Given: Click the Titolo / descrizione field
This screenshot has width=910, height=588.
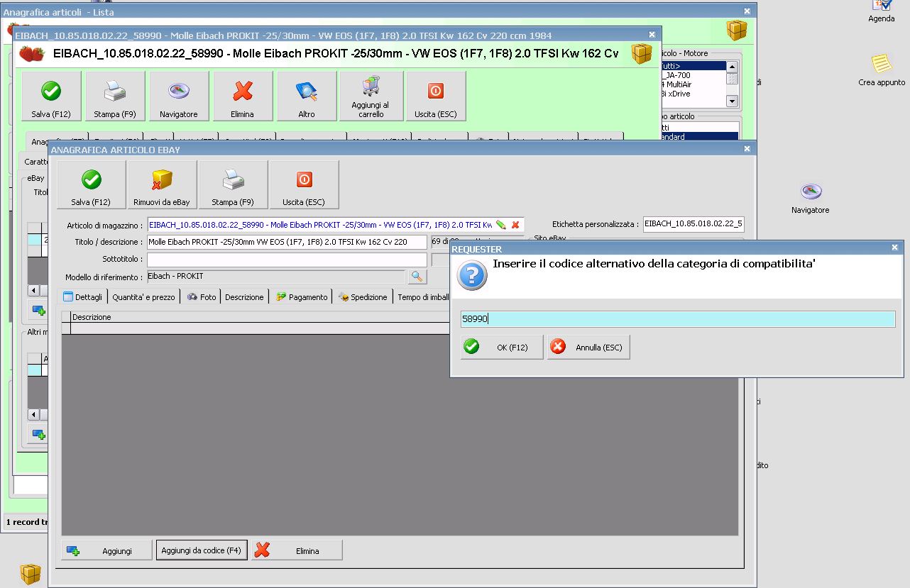Looking at the screenshot, I should [287, 242].
